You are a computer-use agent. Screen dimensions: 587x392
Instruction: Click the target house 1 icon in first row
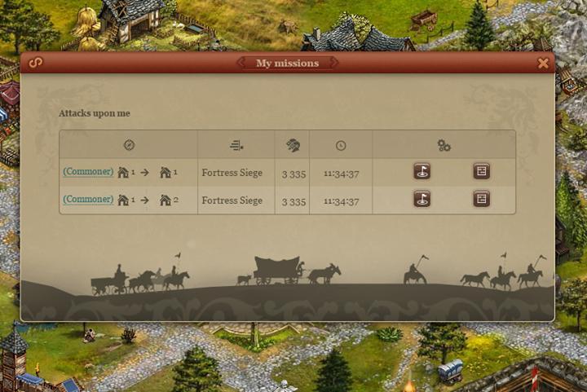(165, 173)
